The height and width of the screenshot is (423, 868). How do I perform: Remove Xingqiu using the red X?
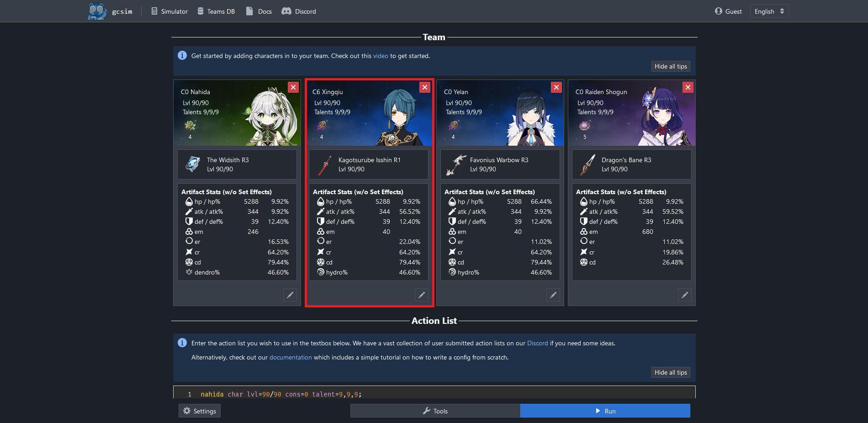pyautogui.click(x=425, y=87)
